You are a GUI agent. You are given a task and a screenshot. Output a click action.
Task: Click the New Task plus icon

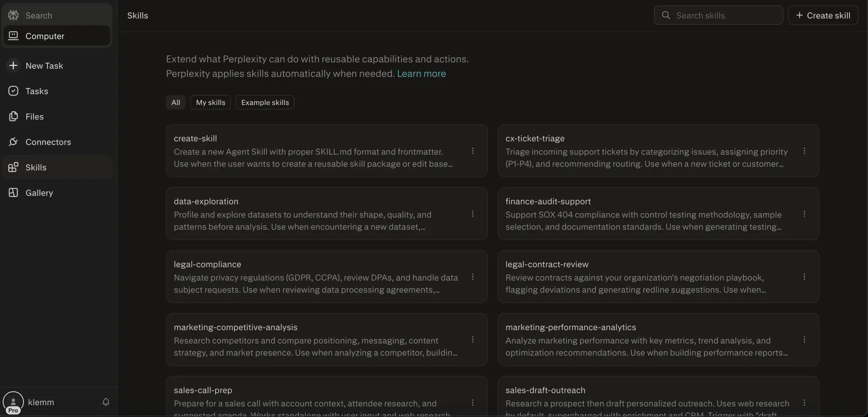(x=13, y=66)
